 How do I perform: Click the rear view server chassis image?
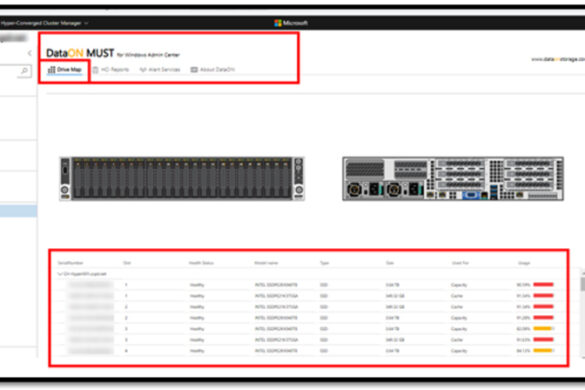pyautogui.click(x=453, y=179)
